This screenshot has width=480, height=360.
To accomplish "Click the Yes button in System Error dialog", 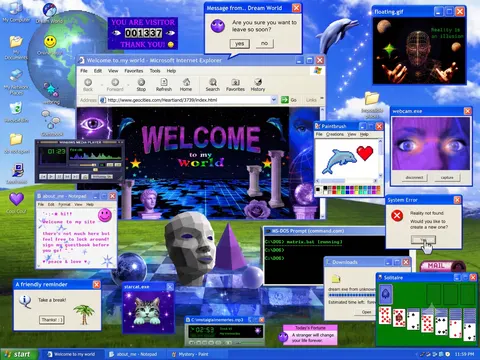I will click(x=423, y=239).
